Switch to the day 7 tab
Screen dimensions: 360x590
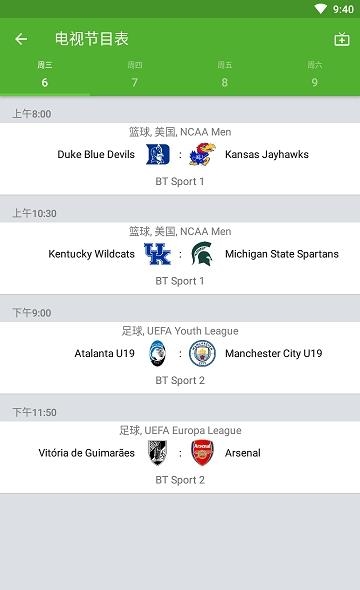tap(135, 75)
